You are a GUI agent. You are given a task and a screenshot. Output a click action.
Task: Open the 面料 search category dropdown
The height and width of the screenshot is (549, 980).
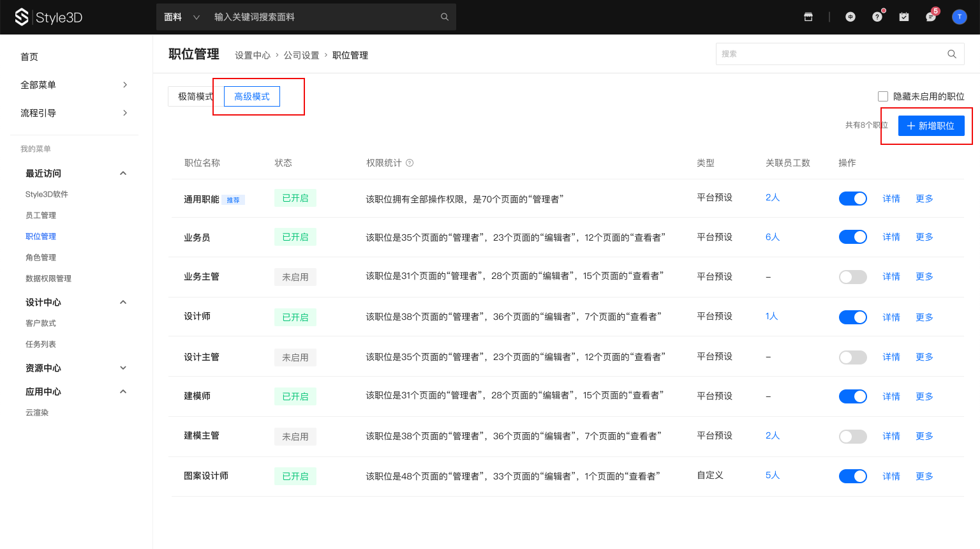(182, 17)
